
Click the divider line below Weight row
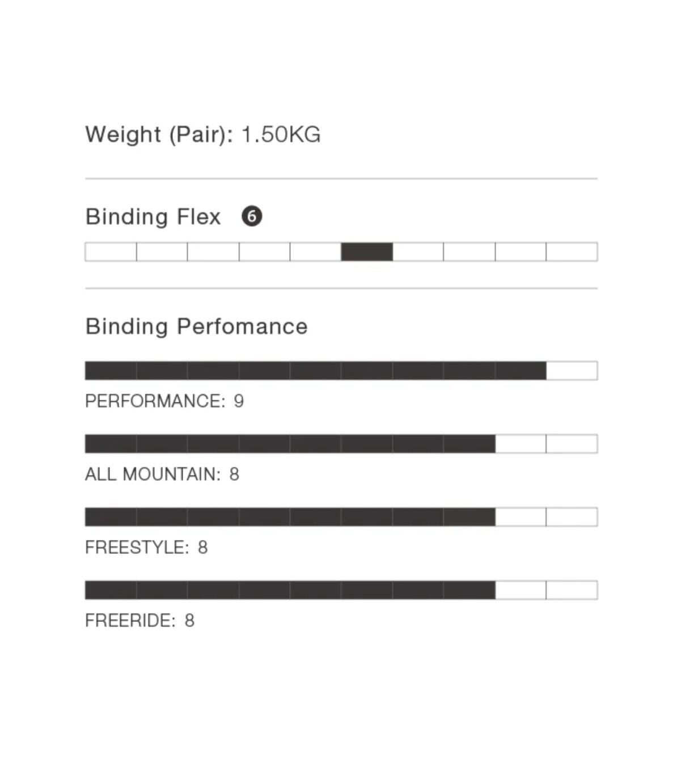(341, 179)
